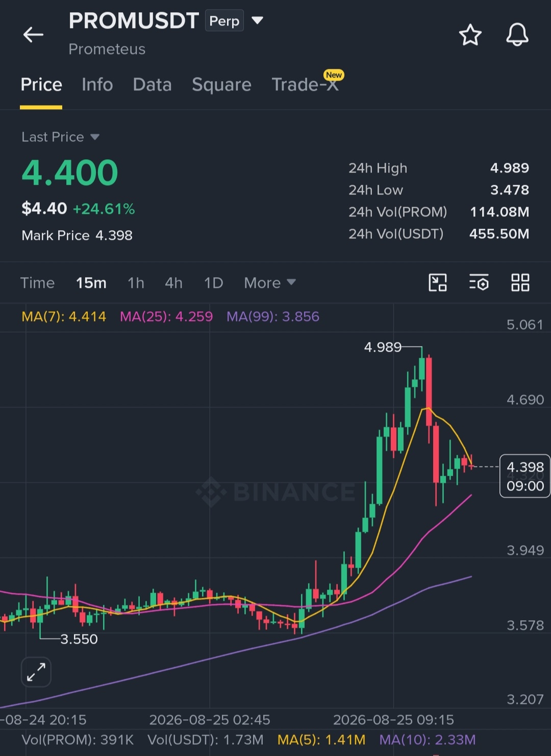
Task: Tap the 3.949 price axis label
Action: click(525, 550)
